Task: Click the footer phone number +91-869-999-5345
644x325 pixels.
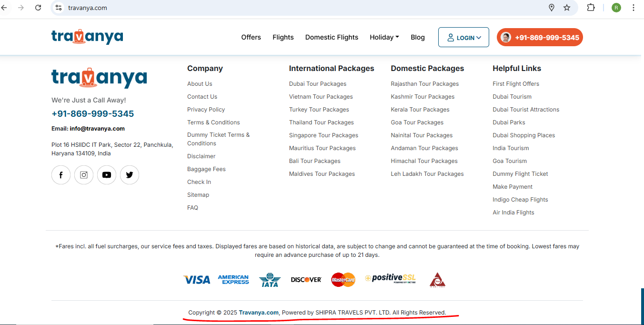Action: coord(93,114)
